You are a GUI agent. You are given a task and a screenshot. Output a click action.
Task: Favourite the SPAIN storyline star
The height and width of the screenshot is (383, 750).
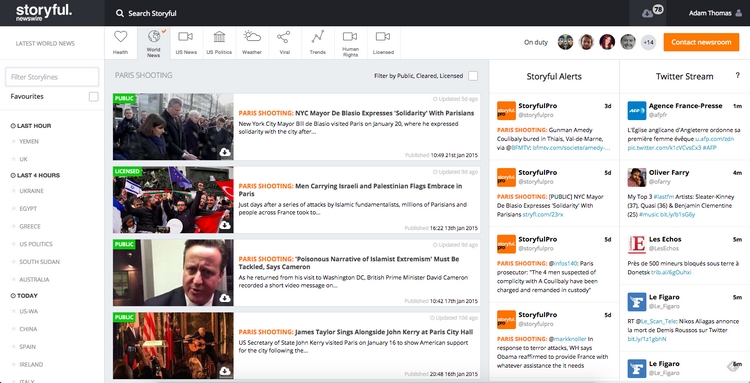[13, 347]
